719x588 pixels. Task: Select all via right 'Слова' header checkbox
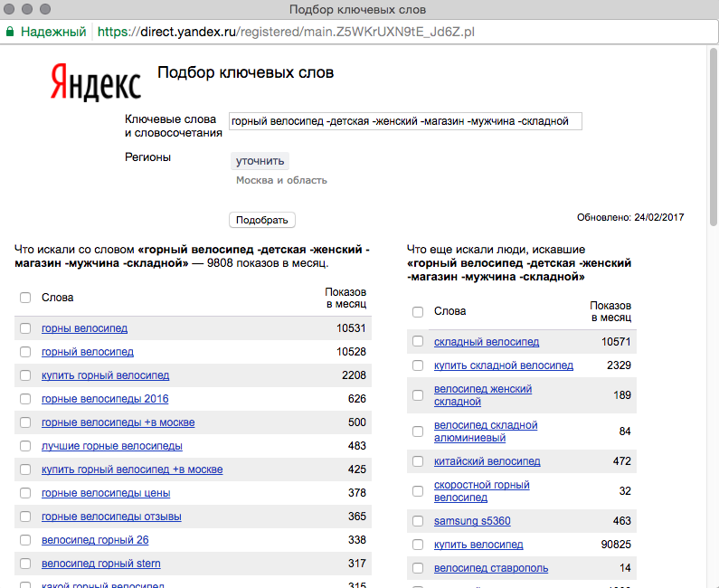point(418,312)
